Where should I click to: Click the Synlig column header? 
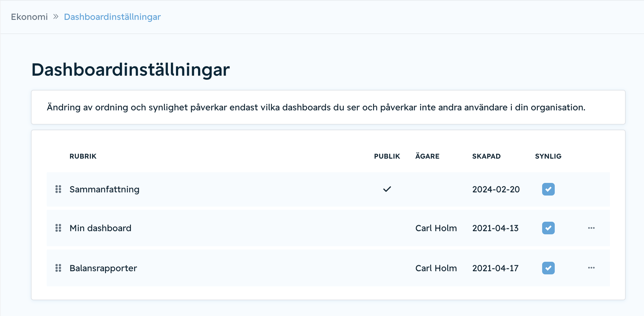[548, 156]
